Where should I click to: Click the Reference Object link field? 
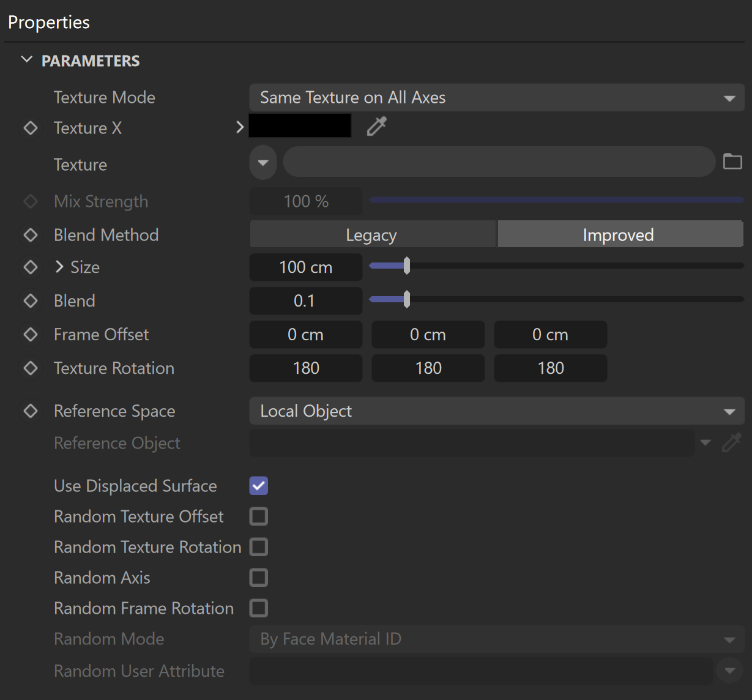[x=472, y=442]
